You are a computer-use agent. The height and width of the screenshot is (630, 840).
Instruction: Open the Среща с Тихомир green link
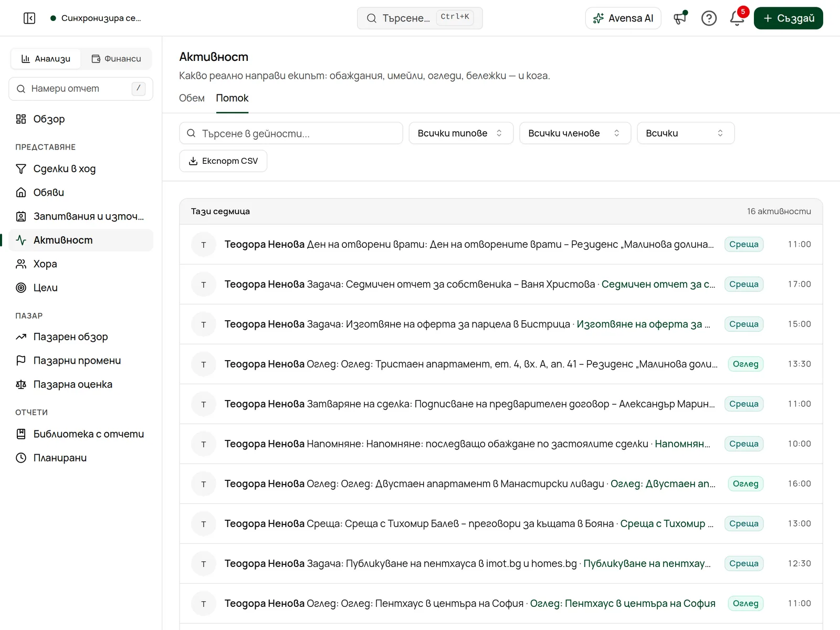pos(667,524)
